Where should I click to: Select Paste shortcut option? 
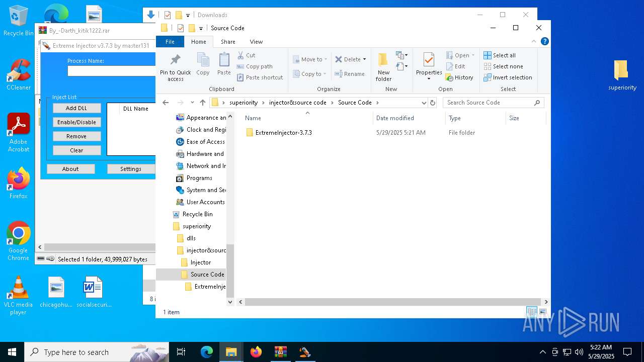pos(260,77)
